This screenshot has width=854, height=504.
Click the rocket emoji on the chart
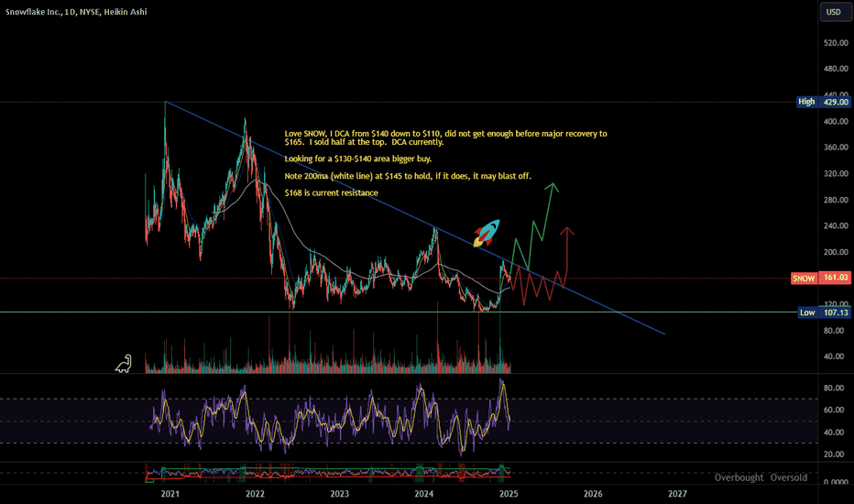coord(487,233)
